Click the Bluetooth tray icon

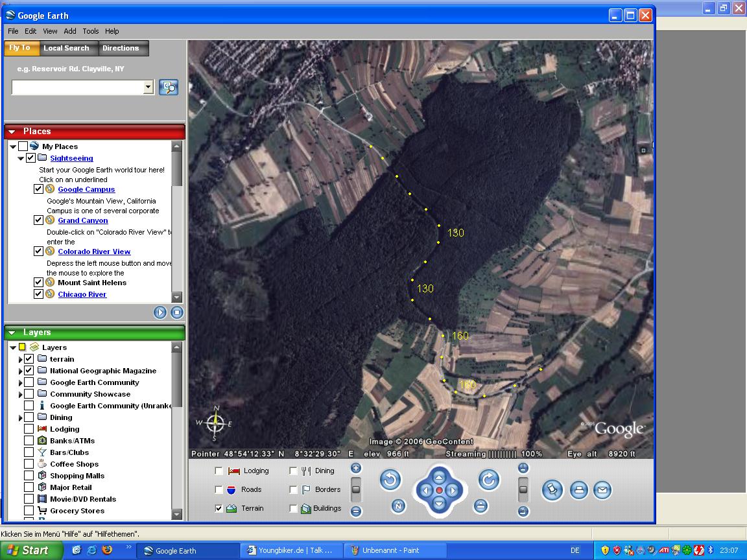710,550
